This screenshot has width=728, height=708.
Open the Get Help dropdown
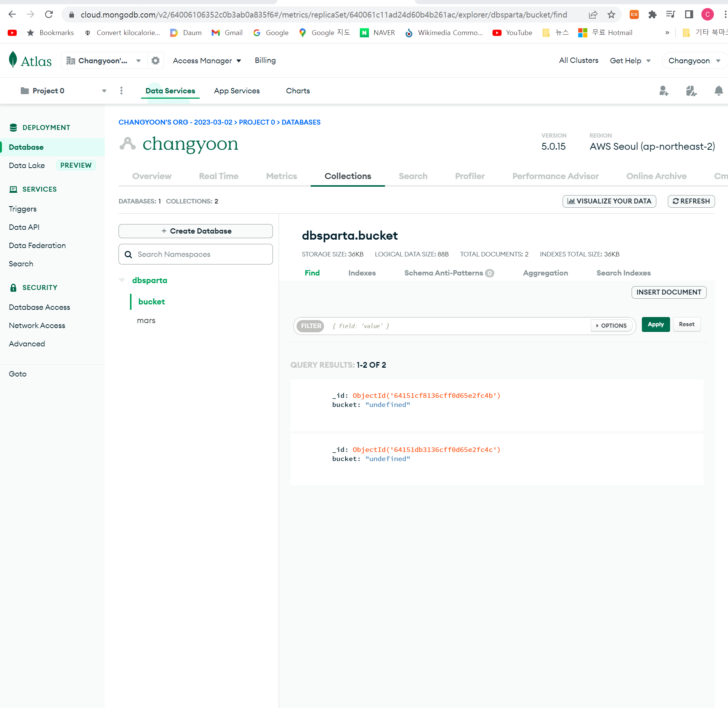click(630, 61)
